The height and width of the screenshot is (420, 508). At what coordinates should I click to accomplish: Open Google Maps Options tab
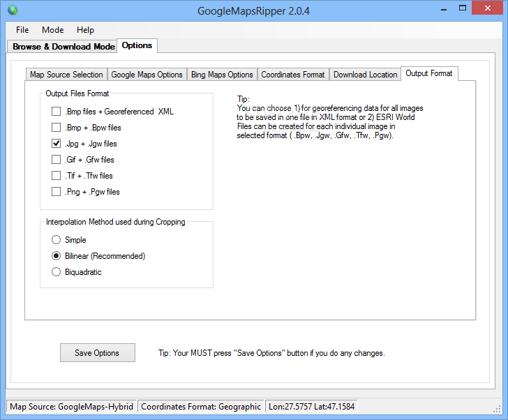[x=147, y=75]
